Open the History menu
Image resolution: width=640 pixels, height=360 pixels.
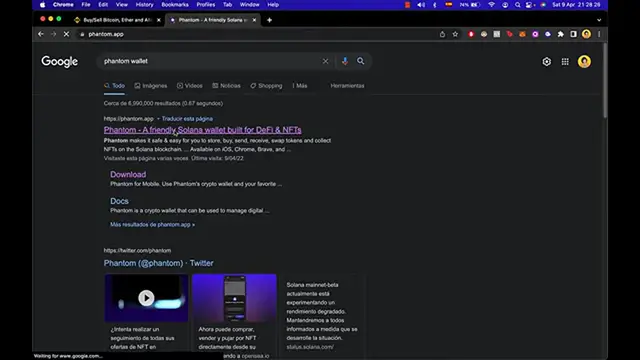(144, 5)
